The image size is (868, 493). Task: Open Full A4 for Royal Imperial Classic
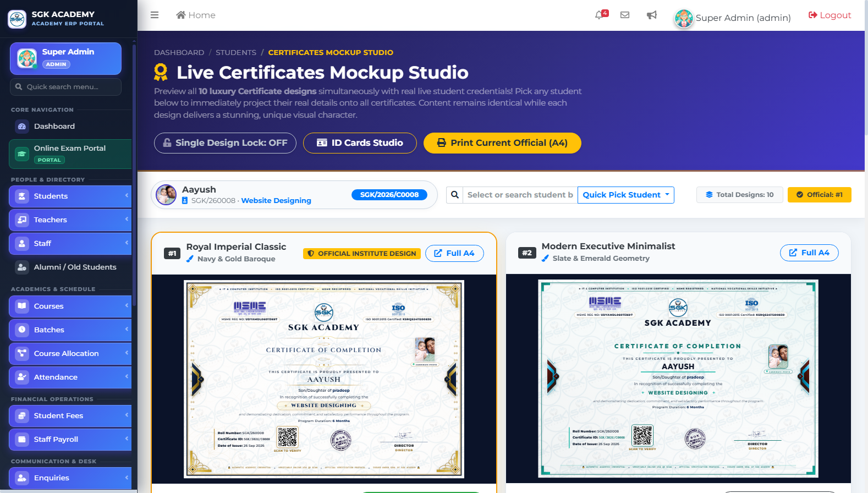pyautogui.click(x=454, y=253)
